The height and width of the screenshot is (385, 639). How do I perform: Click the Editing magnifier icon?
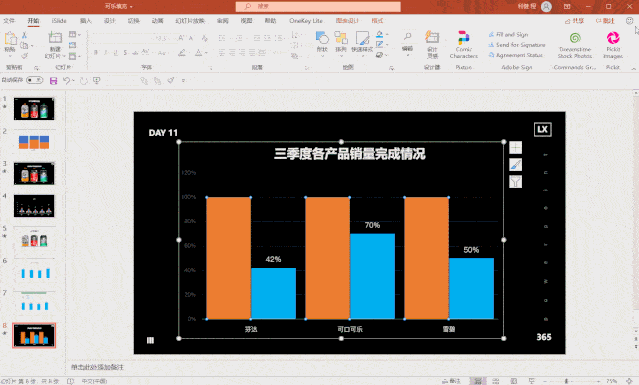[x=407, y=37]
